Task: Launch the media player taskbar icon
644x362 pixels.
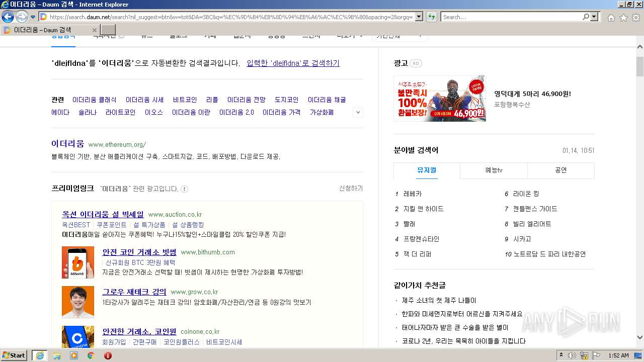Action: click(x=74, y=355)
